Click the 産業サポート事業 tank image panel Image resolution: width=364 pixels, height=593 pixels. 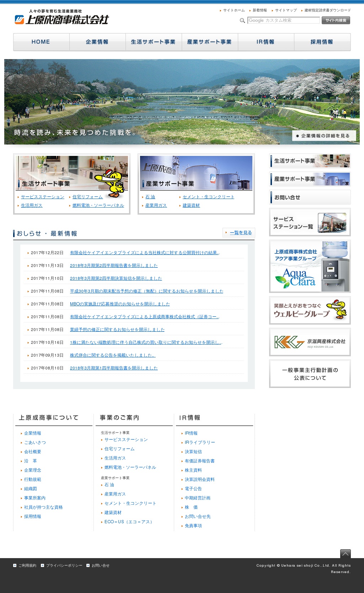click(x=196, y=173)
